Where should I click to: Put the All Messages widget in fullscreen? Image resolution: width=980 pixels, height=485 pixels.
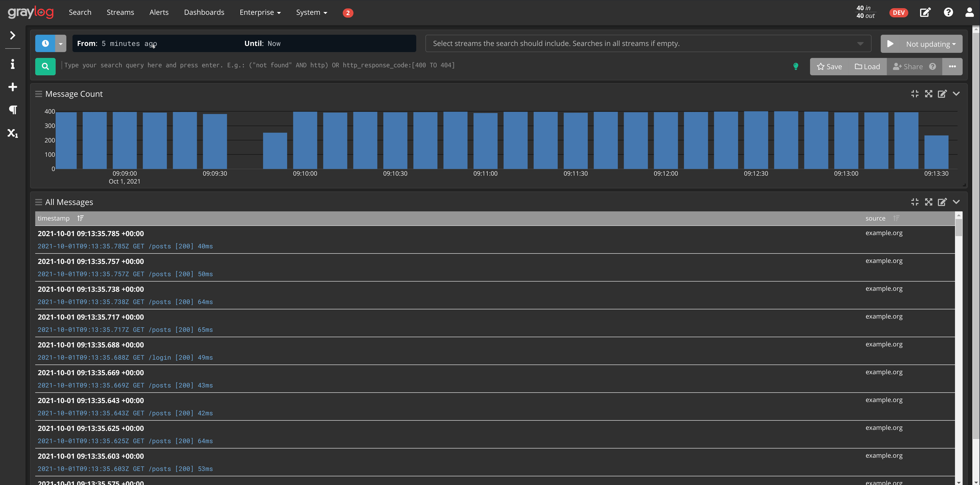[x=929, y=202]
